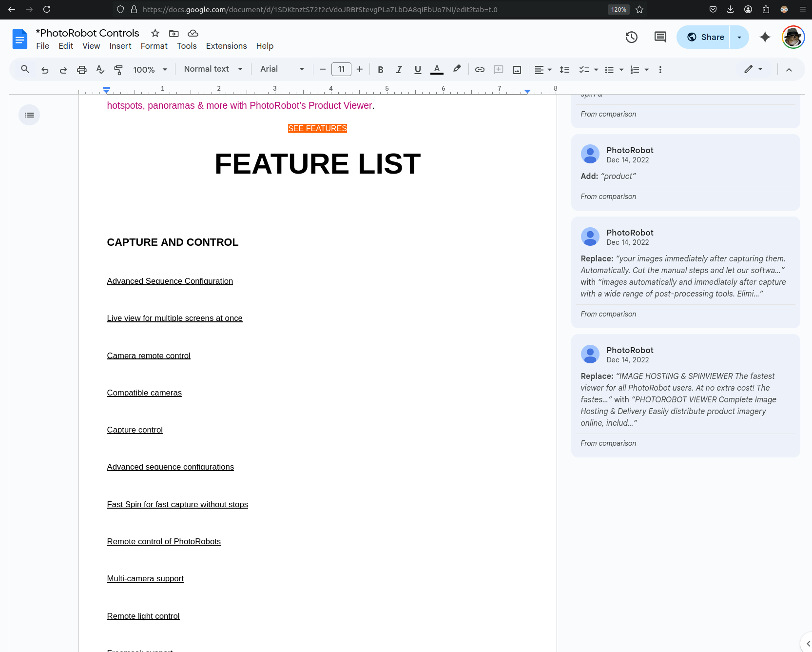Click the font size field
The width and height of the screenshot is (812, 652).
341,69
